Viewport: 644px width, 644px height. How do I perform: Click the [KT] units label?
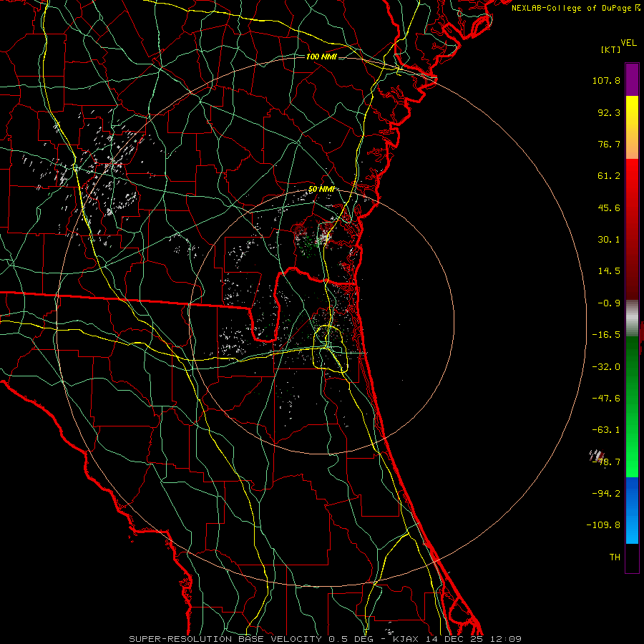(x=610, y=49)
